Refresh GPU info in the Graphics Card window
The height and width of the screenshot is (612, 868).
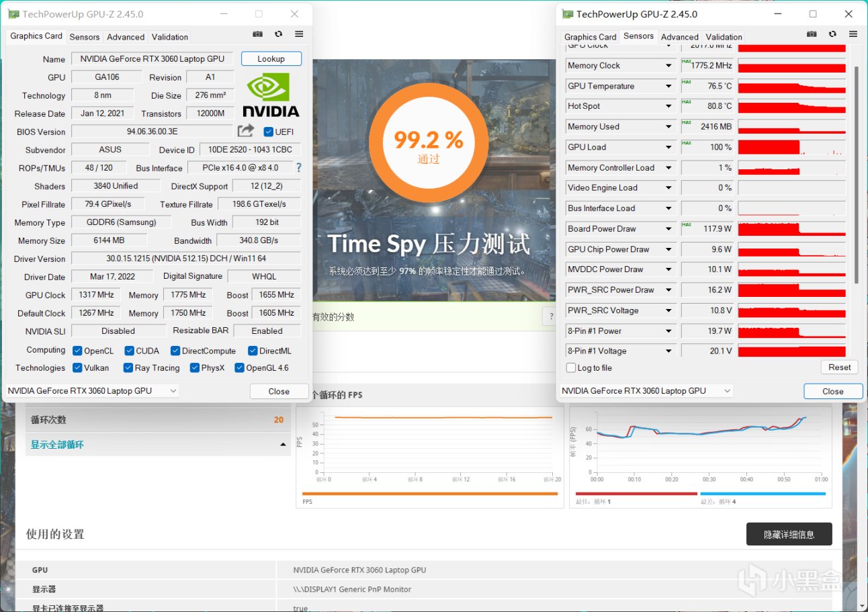coord(278,34)
